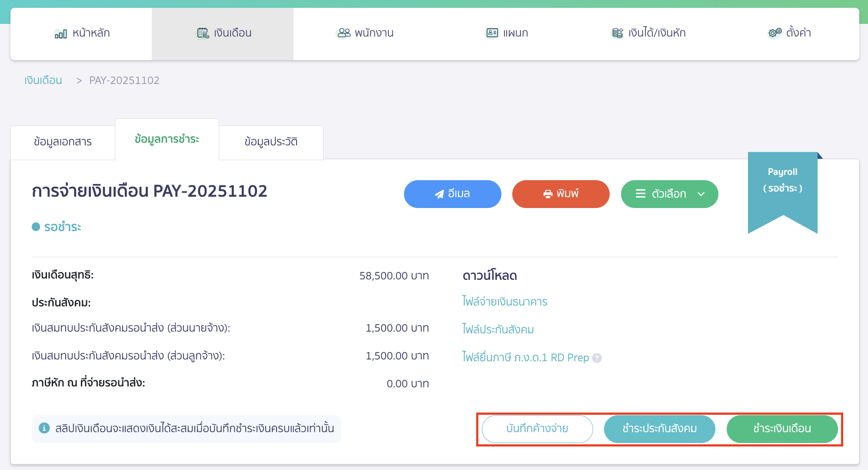This screenshot has height=470, width=868.
Task: Switch to the ข้อมูลเอกสาร tab
Action: click(63, 141)
